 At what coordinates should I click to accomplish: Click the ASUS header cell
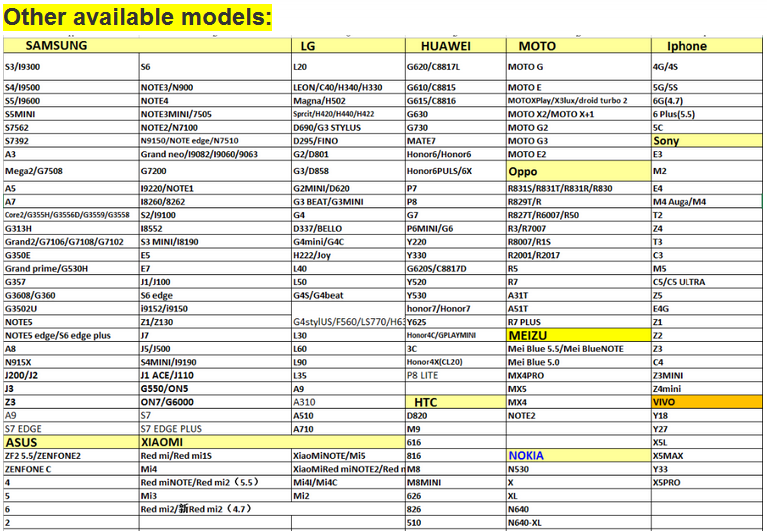[x=71, y=443]
